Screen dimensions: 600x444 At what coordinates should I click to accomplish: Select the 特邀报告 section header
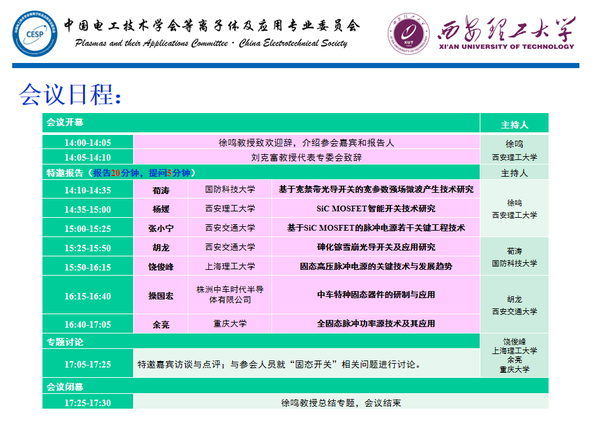pyautogui.click(x=67, y=173)
